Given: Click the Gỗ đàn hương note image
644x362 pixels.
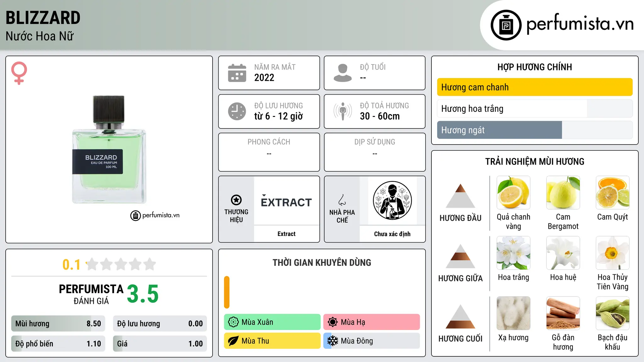Looking at the screenshot, I should (563, 313).
